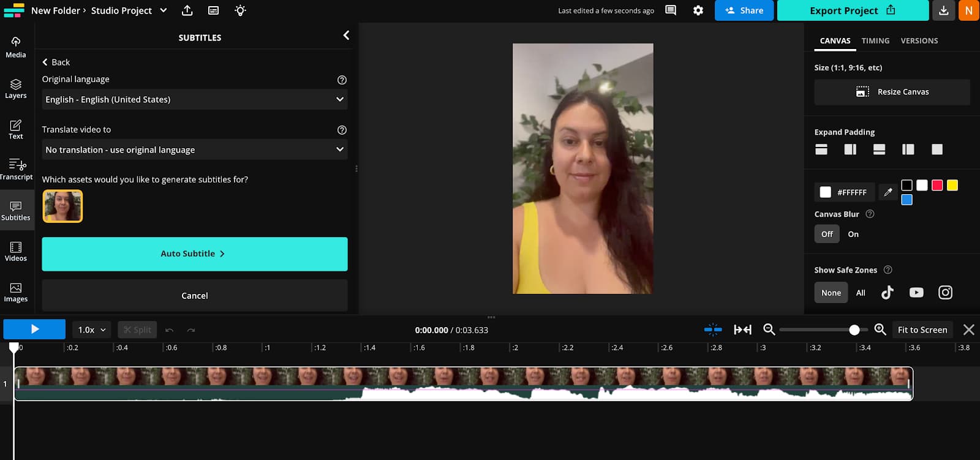
Task: Open the Translate video to dropdown
Action: coord(194,149)
